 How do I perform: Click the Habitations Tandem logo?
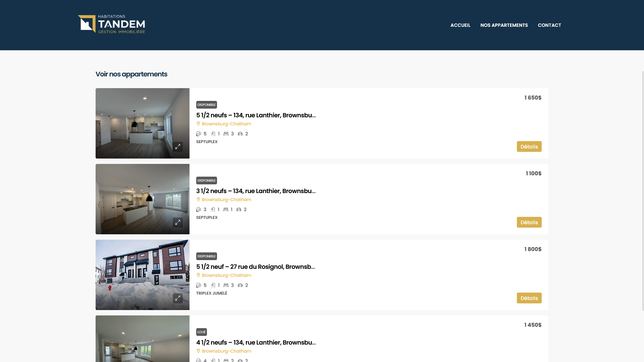click(111, 24)
